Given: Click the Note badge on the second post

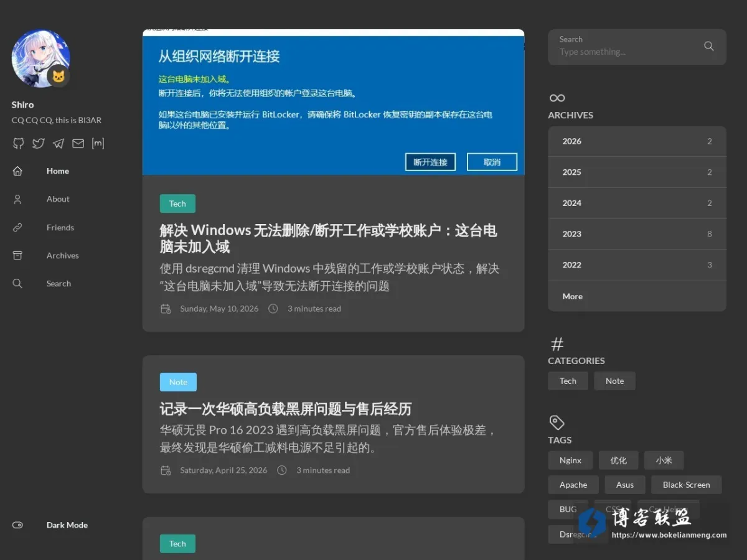Looking at the screenshot, I should point(178,382).
